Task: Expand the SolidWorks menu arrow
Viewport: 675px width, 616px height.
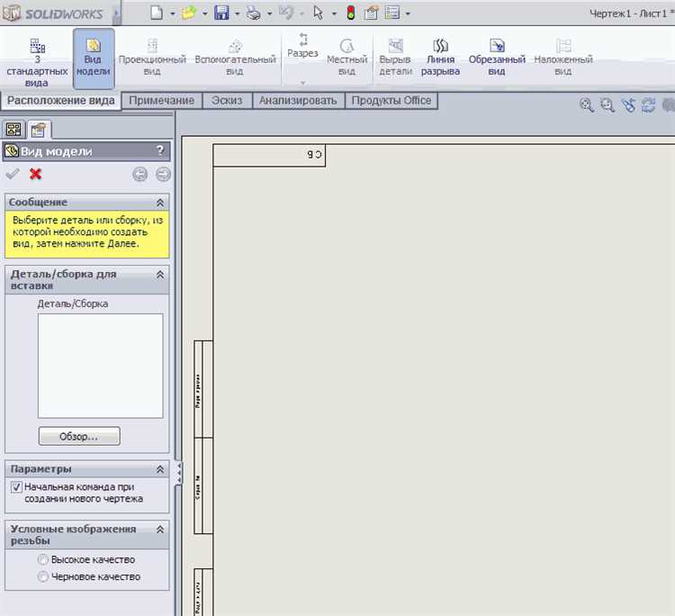Action: (116, 14)
